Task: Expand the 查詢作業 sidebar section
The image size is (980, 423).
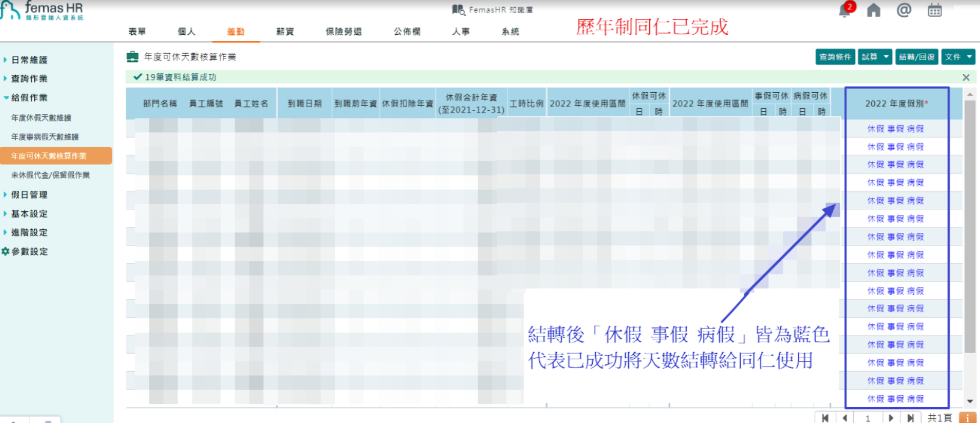Action: click(29, 78)
